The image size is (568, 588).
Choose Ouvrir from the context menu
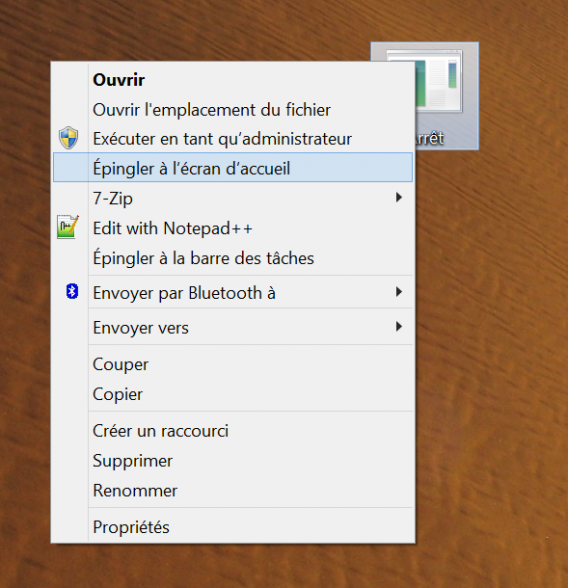click(x=232, y=80)
